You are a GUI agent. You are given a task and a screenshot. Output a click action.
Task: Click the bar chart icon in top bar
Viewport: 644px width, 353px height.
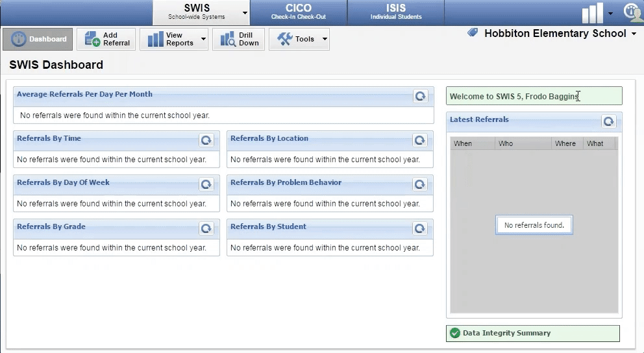pyautogui.click(x=592, y=13)
